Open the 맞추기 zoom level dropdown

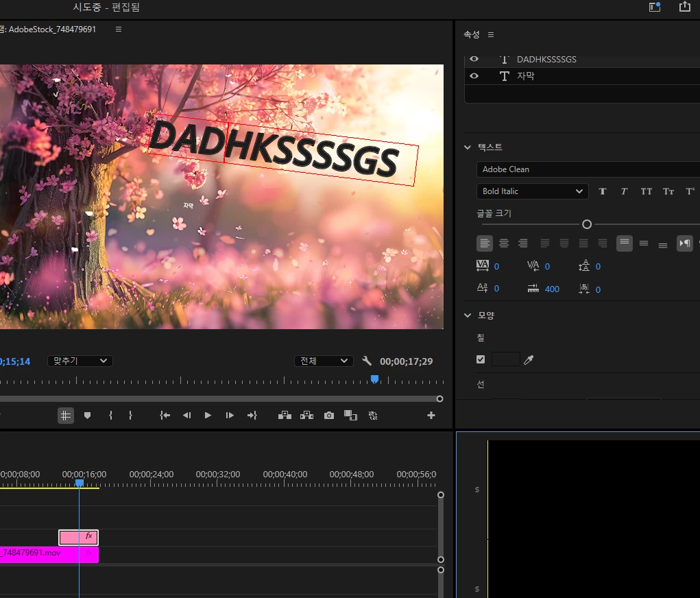pos(80,361)
